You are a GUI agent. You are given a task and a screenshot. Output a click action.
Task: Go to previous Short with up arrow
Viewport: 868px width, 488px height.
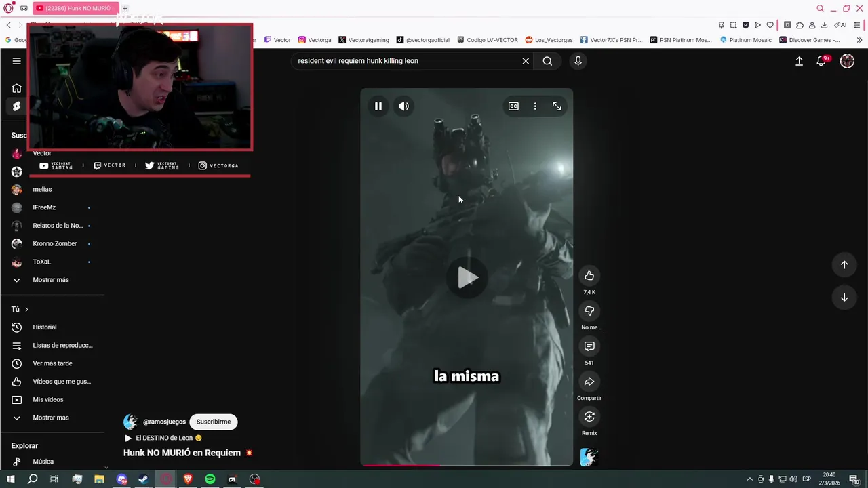(x=844, y=265)
